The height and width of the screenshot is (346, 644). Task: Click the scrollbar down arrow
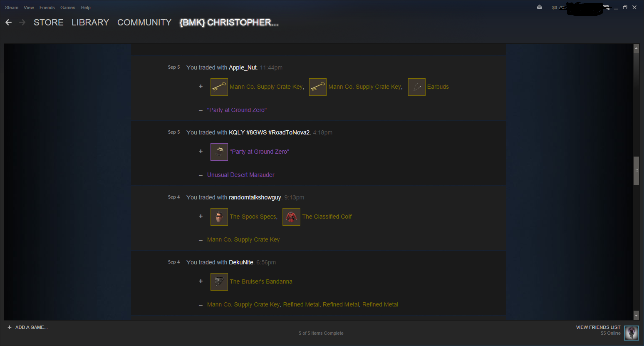pyautogui.click(x=636, y=315)
